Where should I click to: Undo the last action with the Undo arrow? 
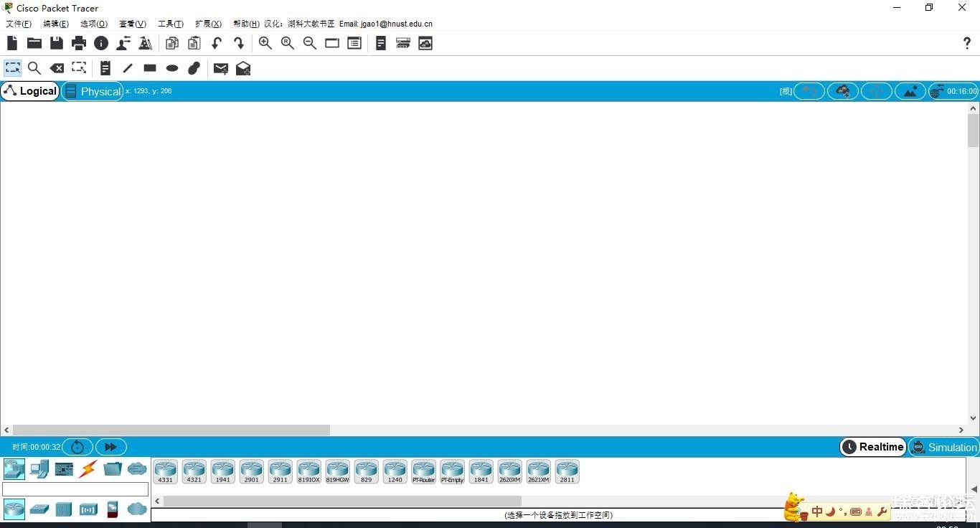(217, 43)
